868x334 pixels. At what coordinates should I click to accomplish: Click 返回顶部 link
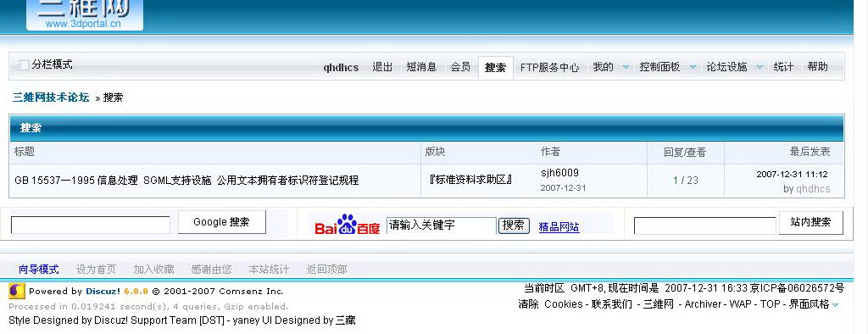[x=326, y=270]
